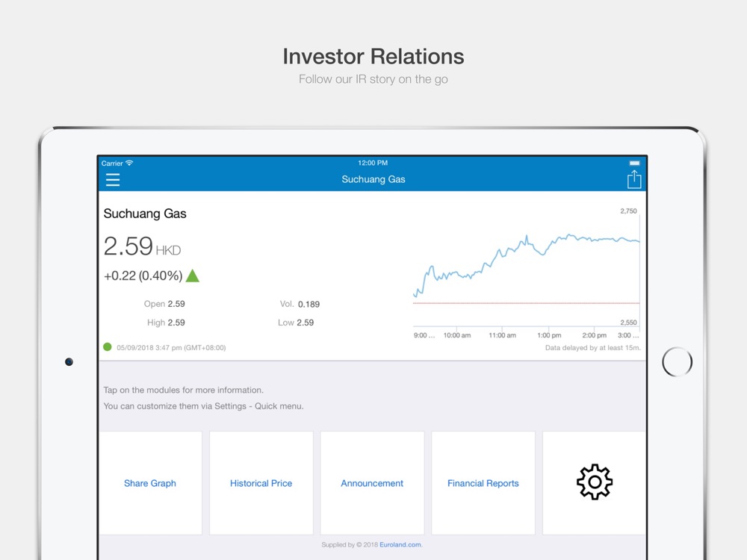The width and height of the screenshot is (747, 560).
Task: Tap the Wi-Fi status icon
Action: pyautogui.click(x=129, y=163)
